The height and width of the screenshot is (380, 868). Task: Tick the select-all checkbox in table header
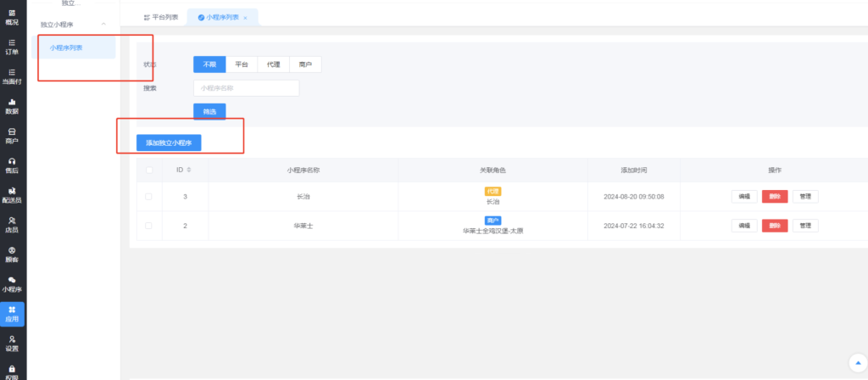click(x=149, y=170)
